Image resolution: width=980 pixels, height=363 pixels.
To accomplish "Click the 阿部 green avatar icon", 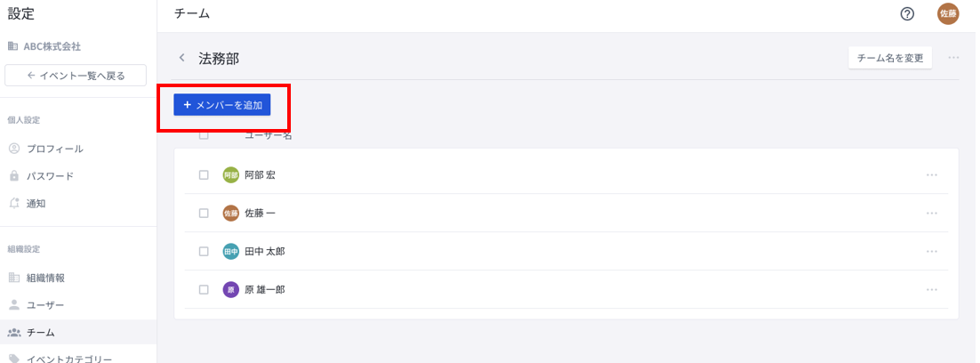I will tap(231, 175).
